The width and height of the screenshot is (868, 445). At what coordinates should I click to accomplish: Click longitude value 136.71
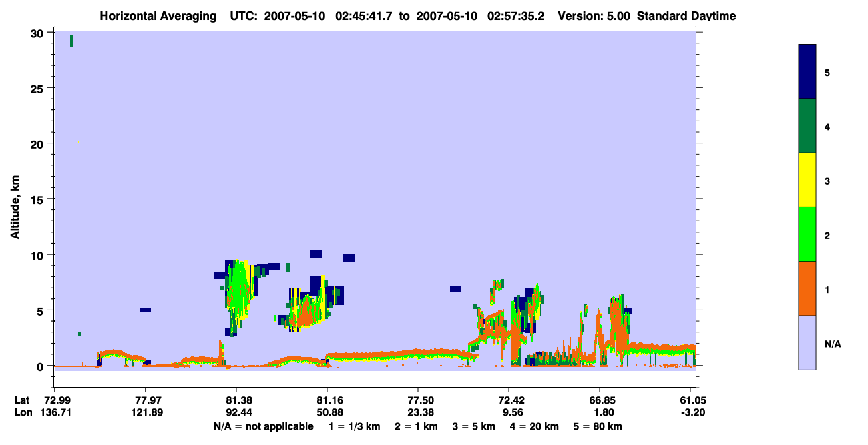coord(55,412)
